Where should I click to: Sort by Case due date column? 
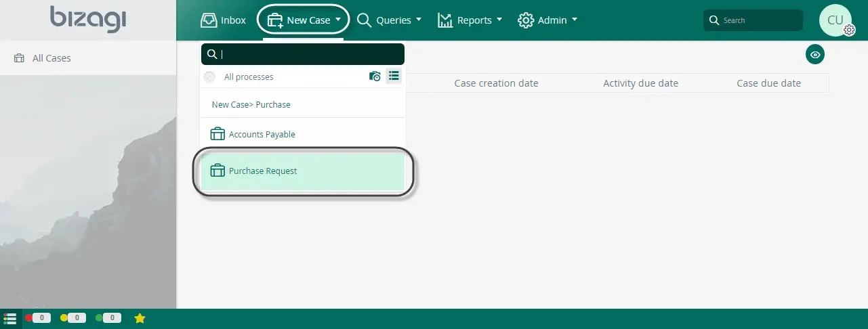(768, 83)
